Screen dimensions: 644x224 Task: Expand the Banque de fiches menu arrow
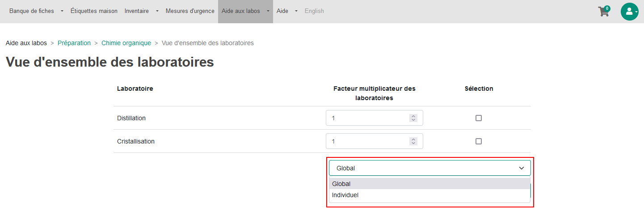click(x=62, y=11)
